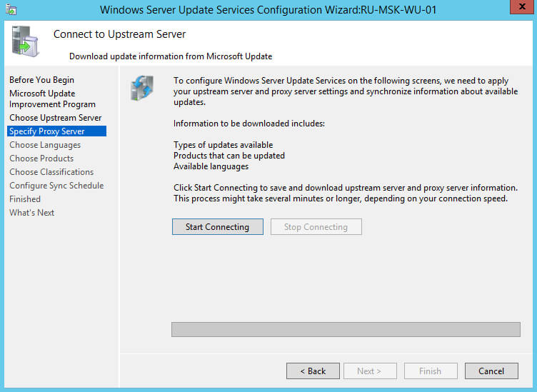Click the sync servers icon beside the description

pyautogui.click(x=142, y=88)
